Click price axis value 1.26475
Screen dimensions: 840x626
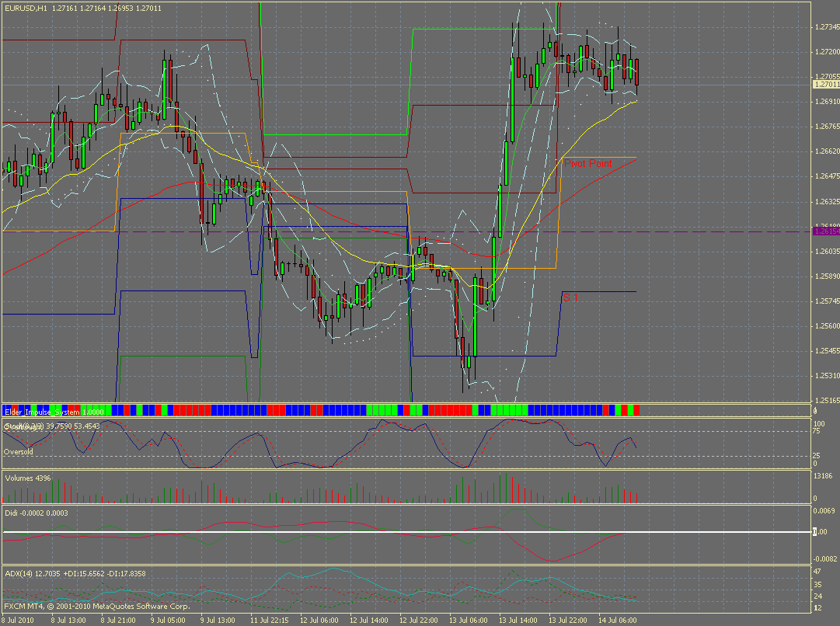827,176
